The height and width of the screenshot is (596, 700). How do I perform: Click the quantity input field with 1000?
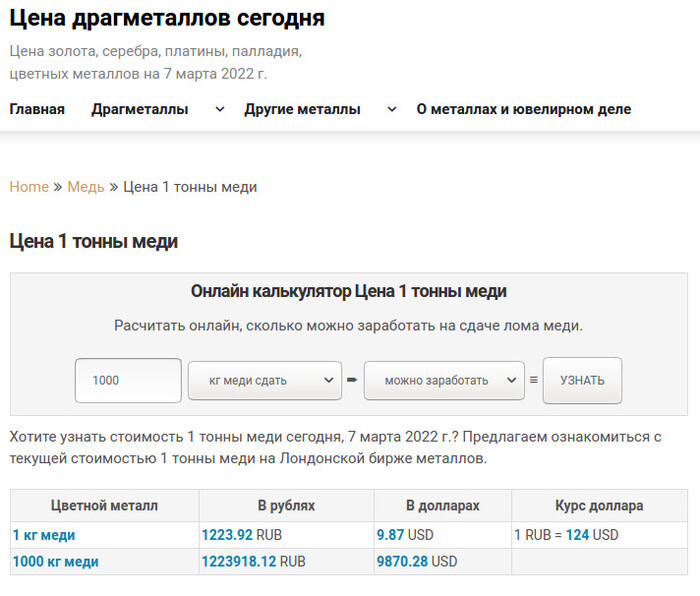tap(128, 380)
